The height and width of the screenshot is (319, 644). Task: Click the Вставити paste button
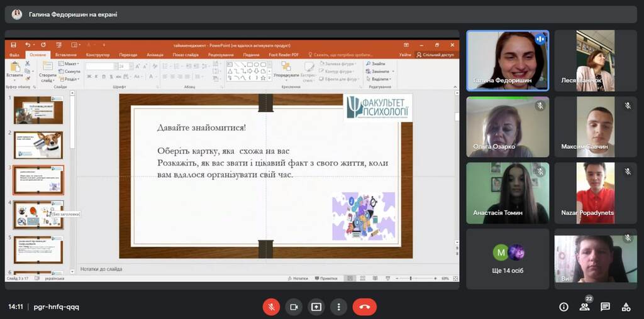click(14, 71)
